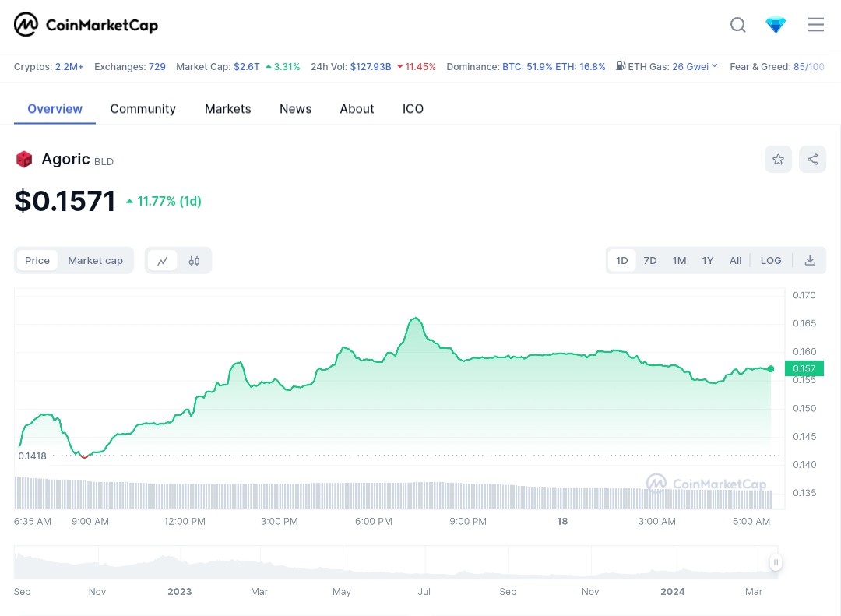
Task: Expand ETH Gas dropdown chevron
Action: (x=714, y=65)
